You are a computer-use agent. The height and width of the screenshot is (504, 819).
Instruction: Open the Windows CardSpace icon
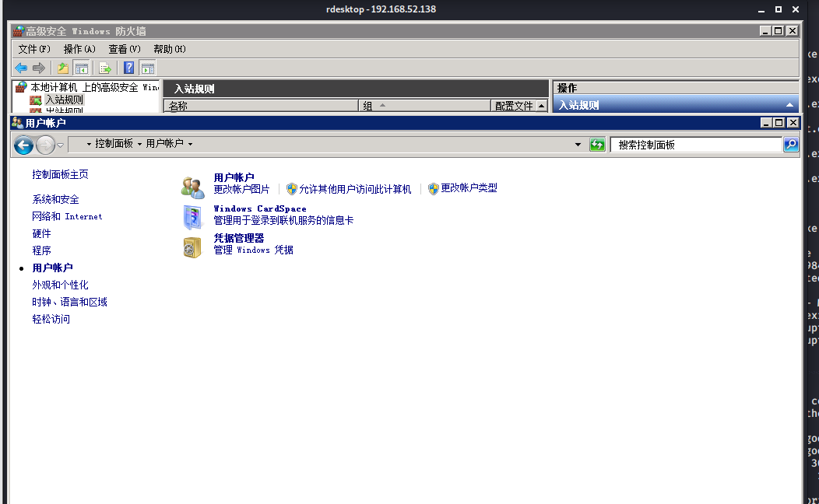point(192,217)
